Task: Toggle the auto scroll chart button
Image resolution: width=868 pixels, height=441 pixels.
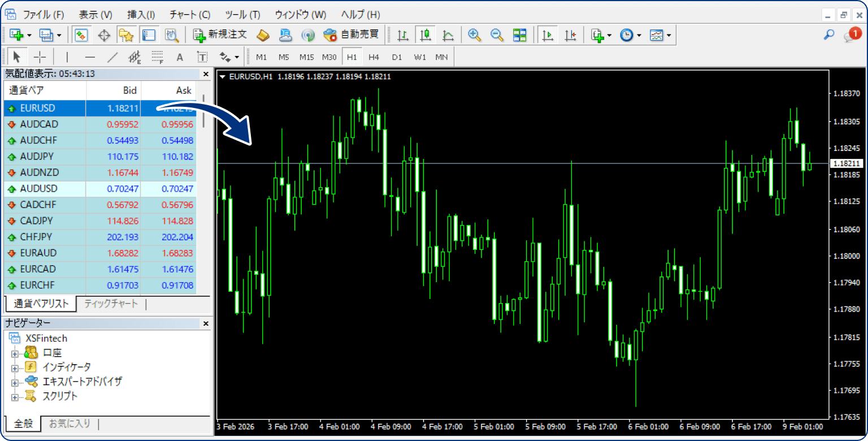Action: [x=547, y=35]
